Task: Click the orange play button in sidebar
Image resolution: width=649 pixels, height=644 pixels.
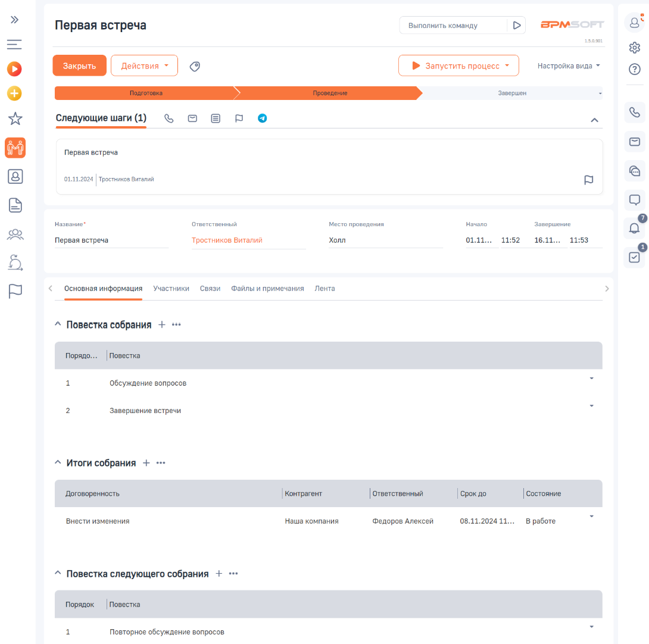Action: pyautogui.click(x=14, y=68)
